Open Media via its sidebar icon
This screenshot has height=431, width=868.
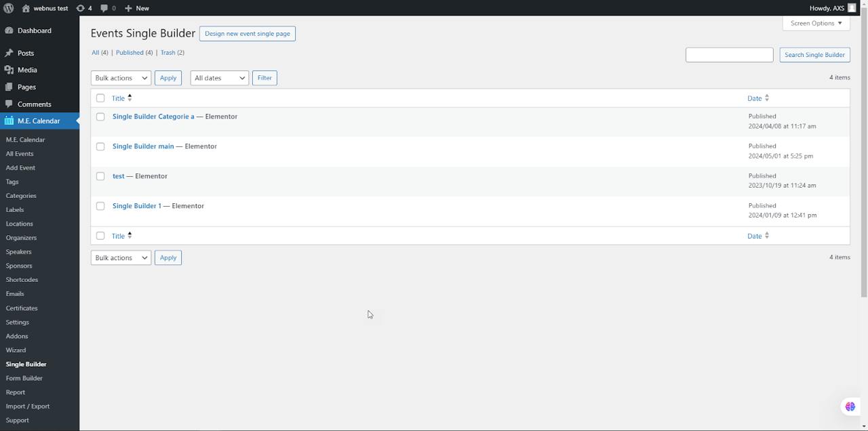pos(7,70)
